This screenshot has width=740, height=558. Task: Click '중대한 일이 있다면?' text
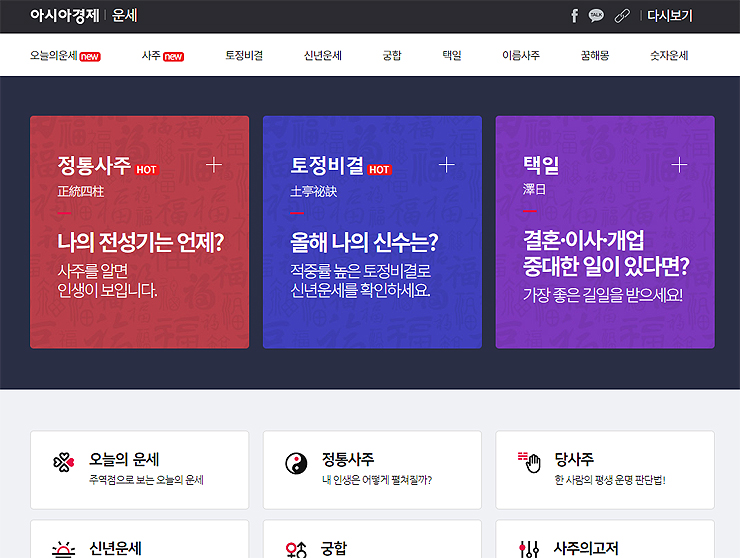(x=606, y=266)
